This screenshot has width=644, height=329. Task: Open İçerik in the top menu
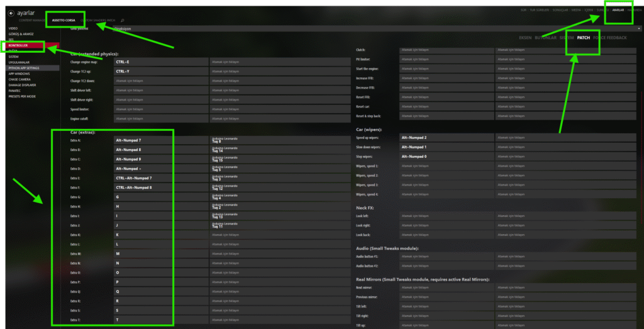(x=589, y=10)
